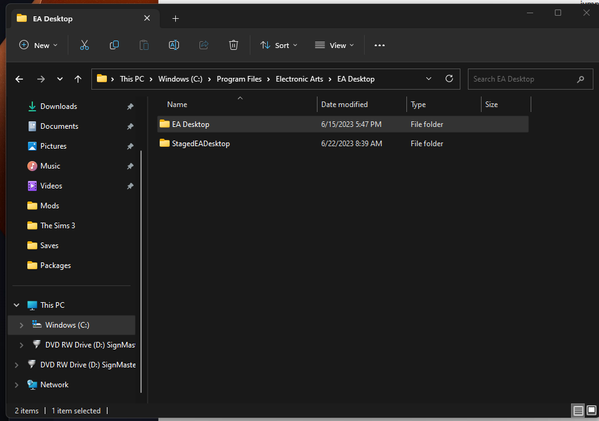Image resolution: width=599 pixels, height=421 pixels.
Task: Refresh the EA Desktop folder view
Action: point(449,79)
